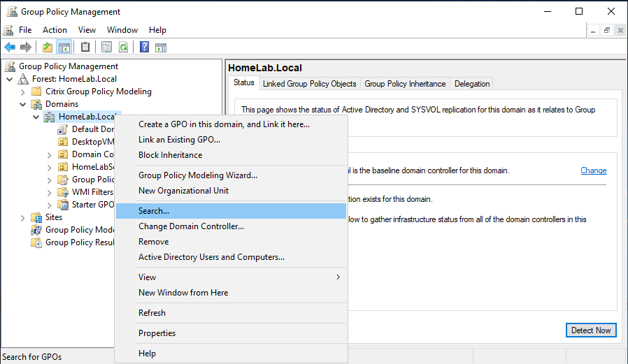
Task: Click the Group Policy Modeling node icon
Action: click(36, 230)
